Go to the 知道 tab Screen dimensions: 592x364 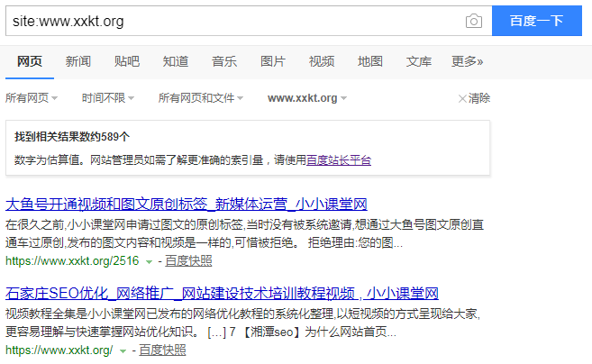click(x=176, y=61)
